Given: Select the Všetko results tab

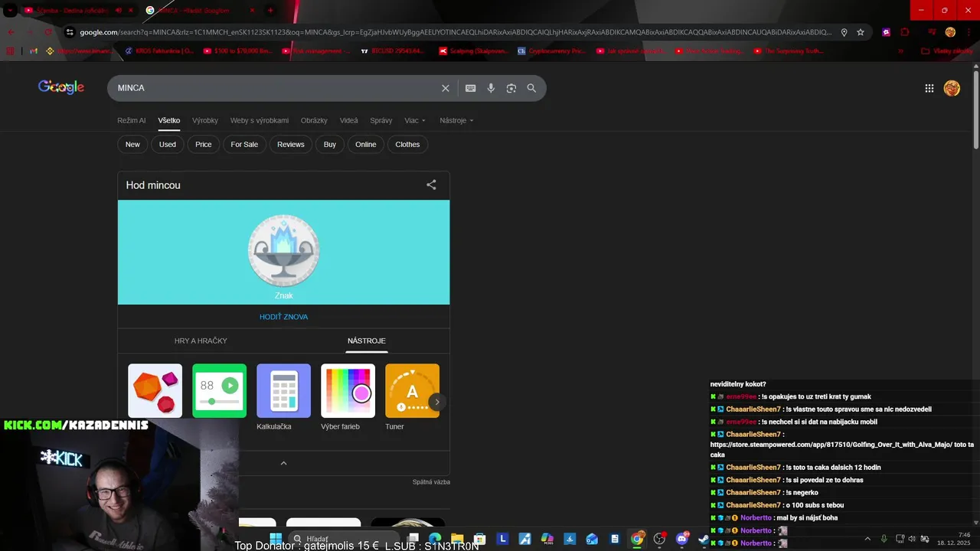Looking at the screenshot, I should pos(169,120).
